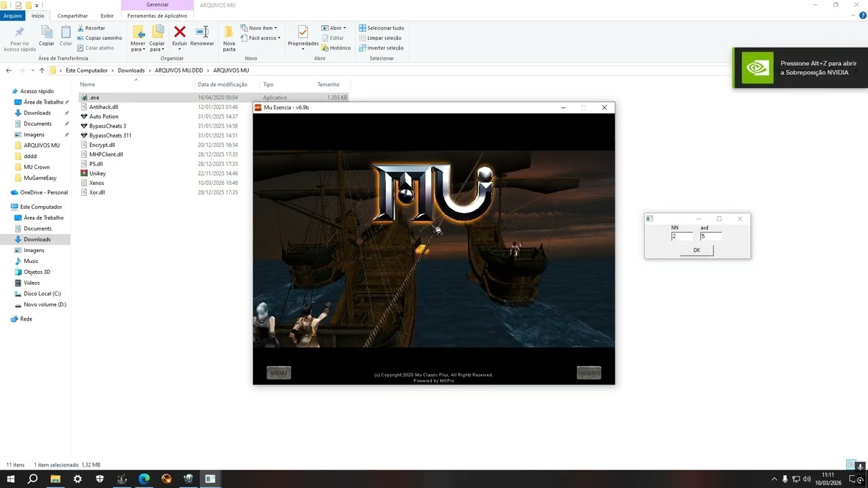Open MuGameEasy folder in navigation pane

pos(40,178)
